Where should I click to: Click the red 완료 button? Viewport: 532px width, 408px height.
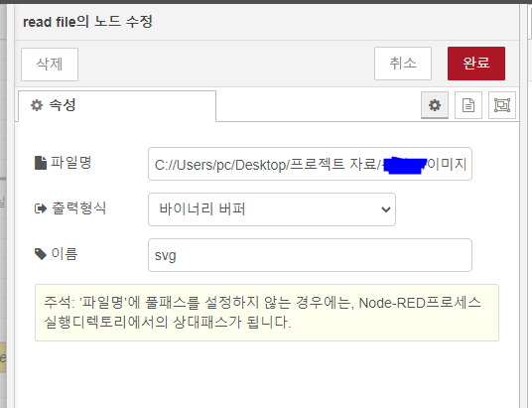pos(476,64)
